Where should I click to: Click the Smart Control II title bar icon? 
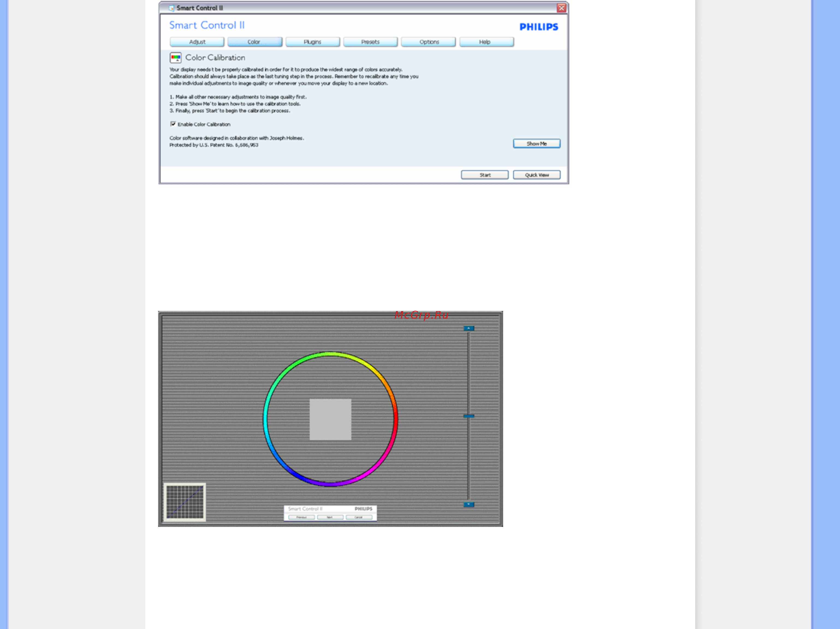coord(171,8)
